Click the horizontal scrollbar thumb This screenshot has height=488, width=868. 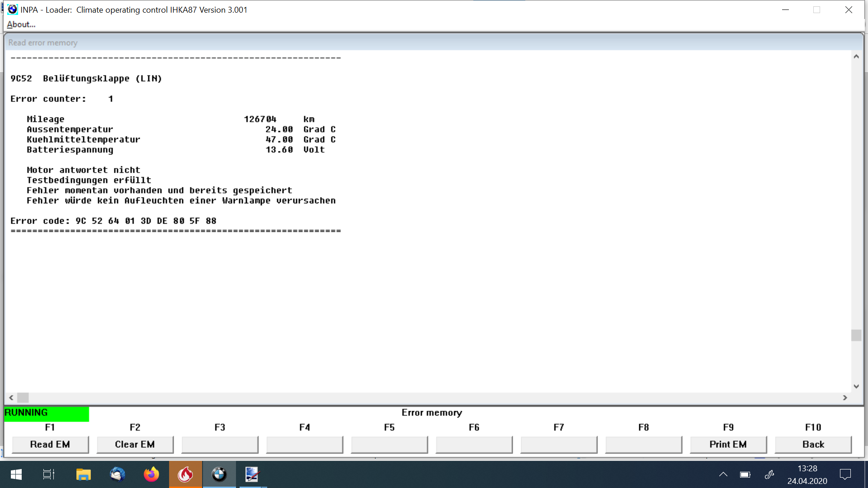(23, 398)
